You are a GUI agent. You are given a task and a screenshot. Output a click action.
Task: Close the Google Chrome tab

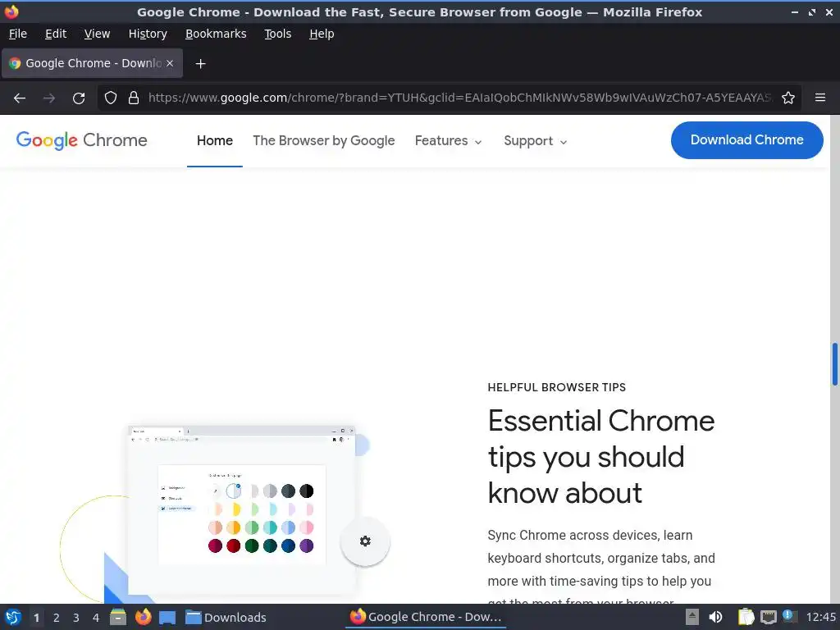(170, 63)
